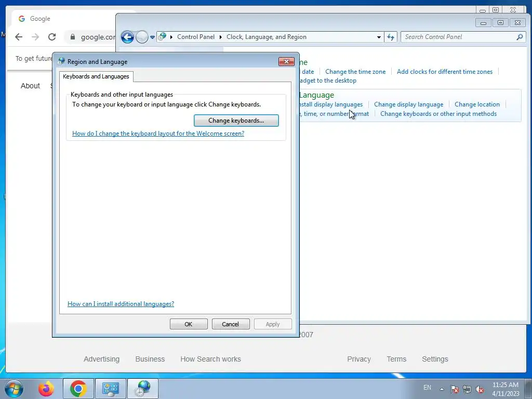Open the taskbar clock and date
This screenshot has width=532, height=399.
pyautogui.click(x=506, y=389)
